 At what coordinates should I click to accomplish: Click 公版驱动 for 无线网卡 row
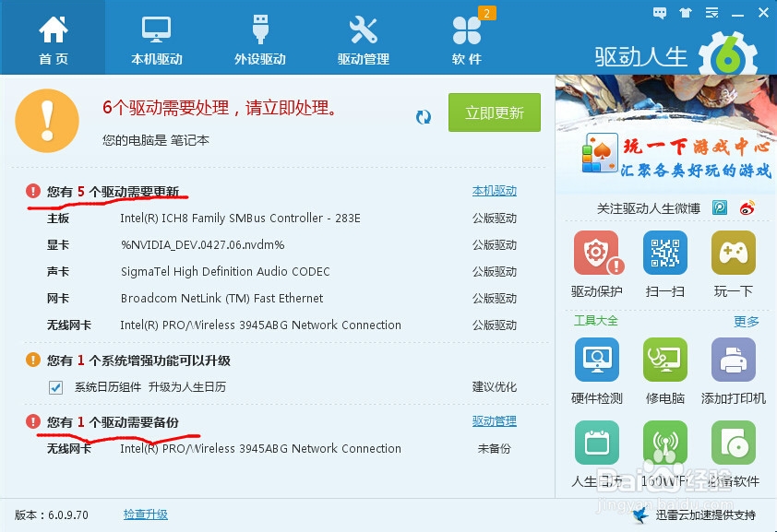click(x=494, y=325)
